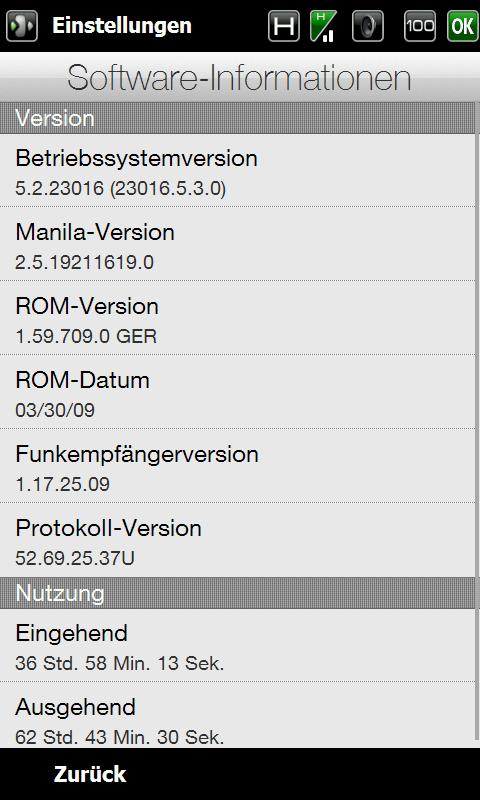Tap the Ausgehend usage row
The width and height of the screenshot is (480, 800).
237,715
